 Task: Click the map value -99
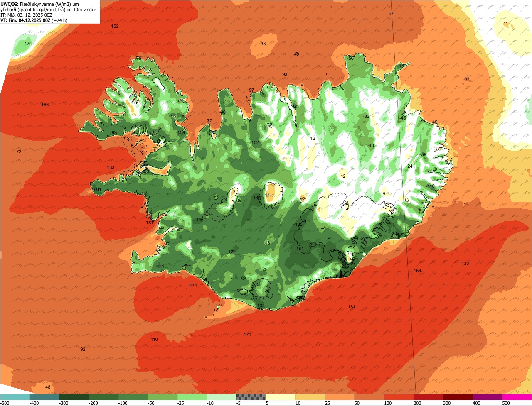[x=113, y=133]
